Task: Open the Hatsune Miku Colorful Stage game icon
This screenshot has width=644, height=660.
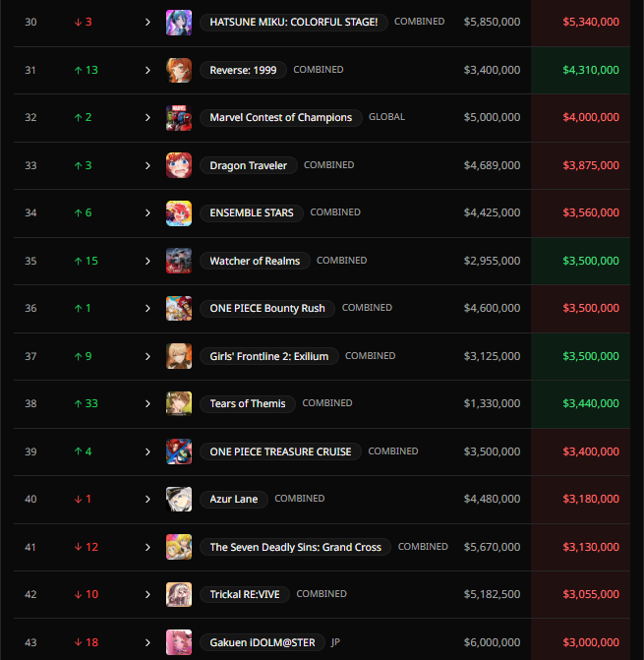Action: tap(179, 23)
